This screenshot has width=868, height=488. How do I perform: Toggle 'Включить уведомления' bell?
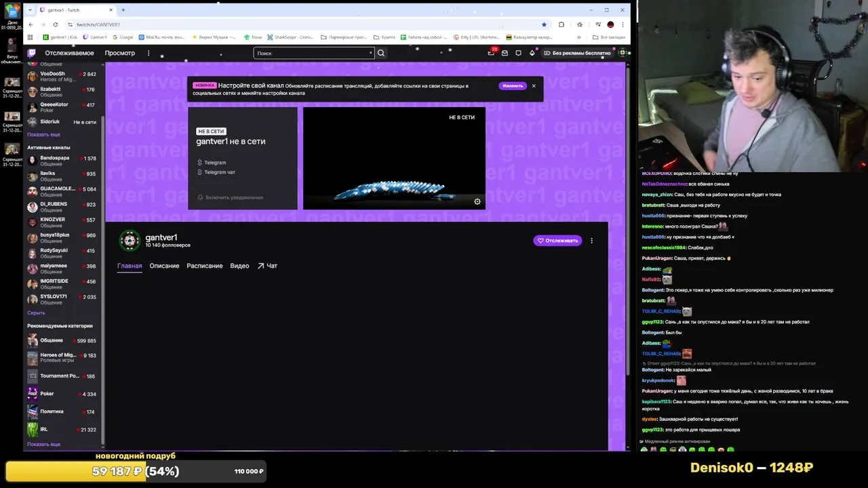230,197
